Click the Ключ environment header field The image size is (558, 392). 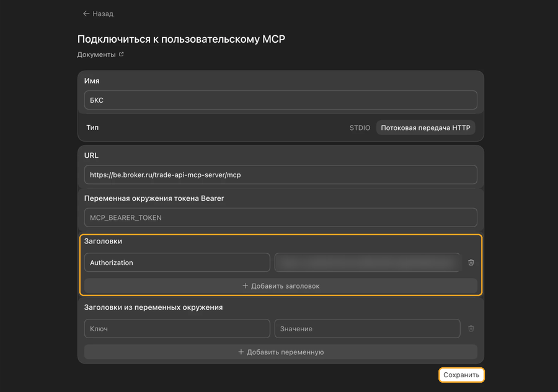177,328
